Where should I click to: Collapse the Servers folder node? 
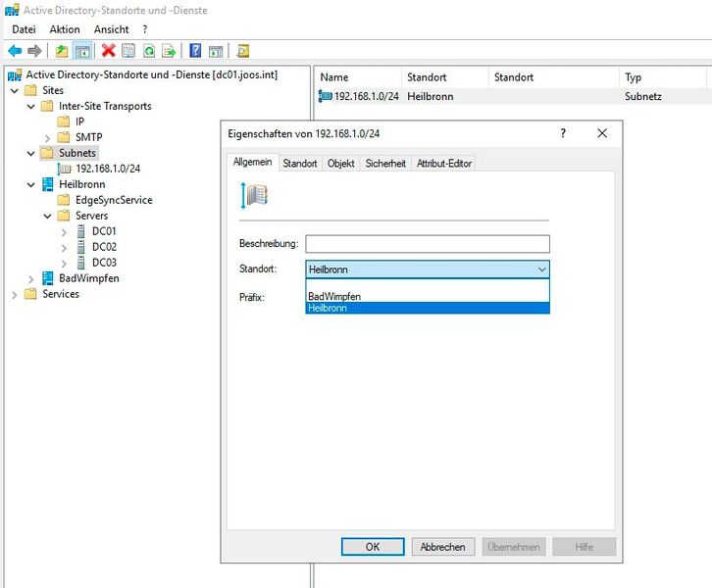48,216
